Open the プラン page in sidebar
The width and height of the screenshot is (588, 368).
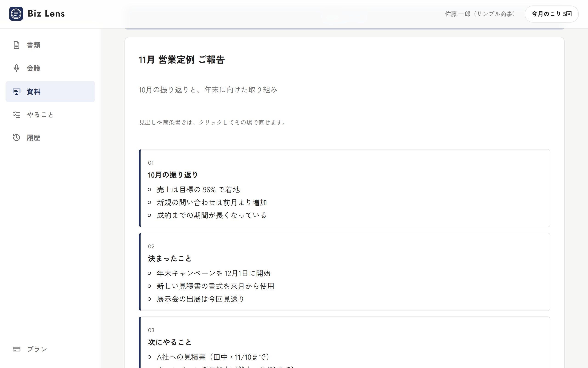pyautogui.click(x=50, y=349)
